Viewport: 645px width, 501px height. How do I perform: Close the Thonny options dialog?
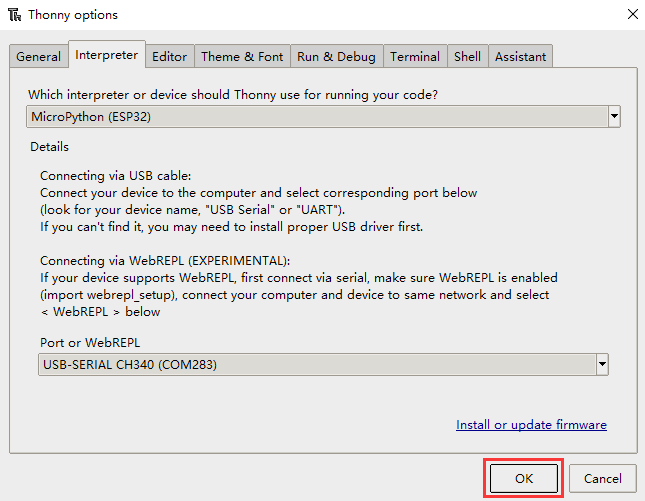click(633, 14)
